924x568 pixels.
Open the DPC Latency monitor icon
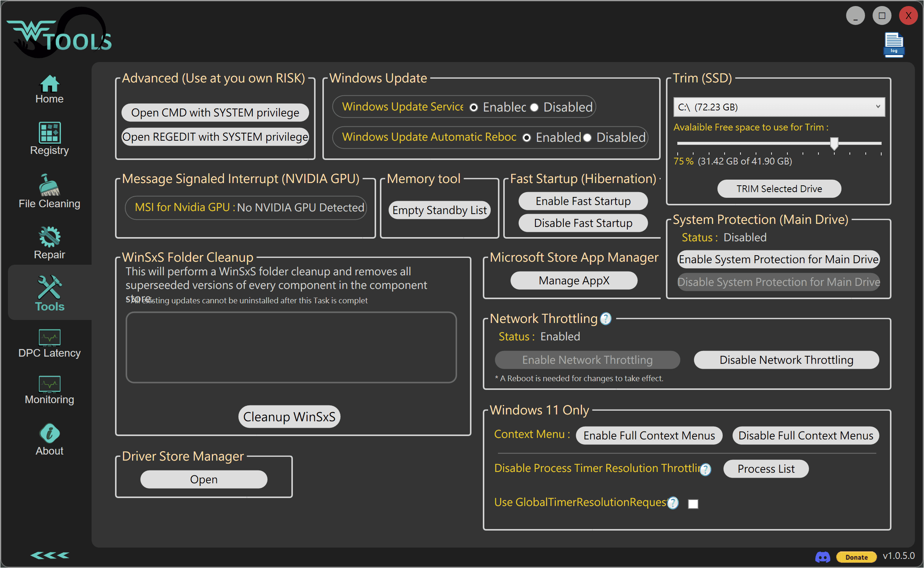click(50, 337)
